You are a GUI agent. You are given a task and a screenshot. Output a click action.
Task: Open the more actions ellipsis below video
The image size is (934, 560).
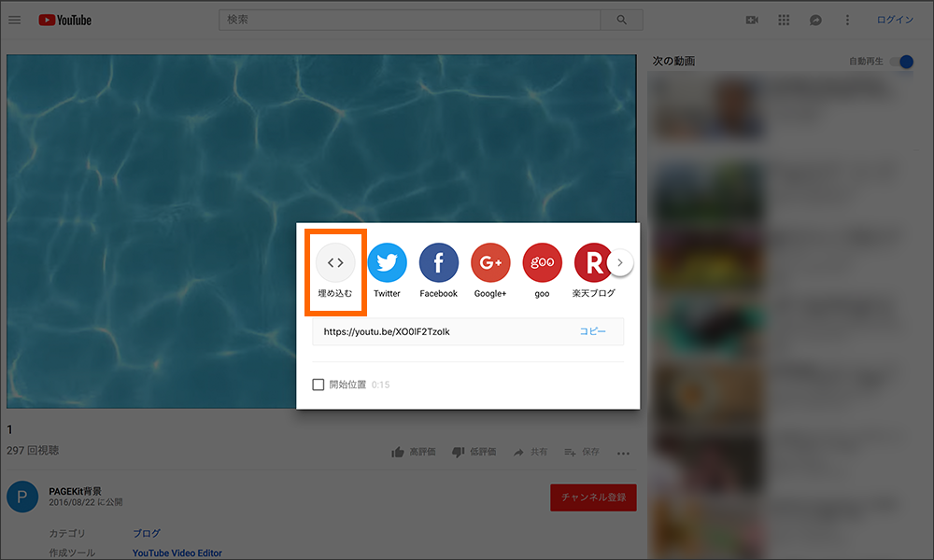(x=623, y=454)
